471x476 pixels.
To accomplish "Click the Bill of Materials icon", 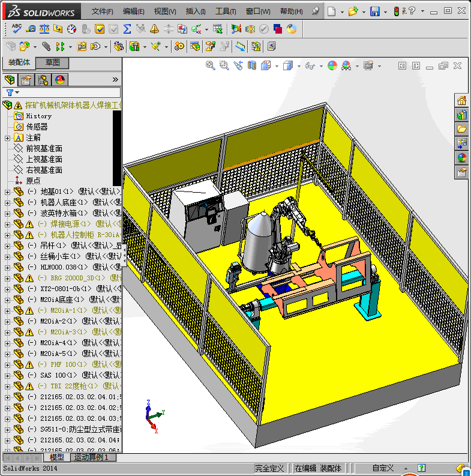I will coord(195,46).
